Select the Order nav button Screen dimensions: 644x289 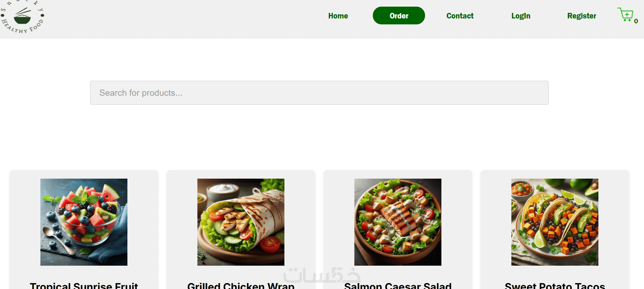(x=399, y=16)
